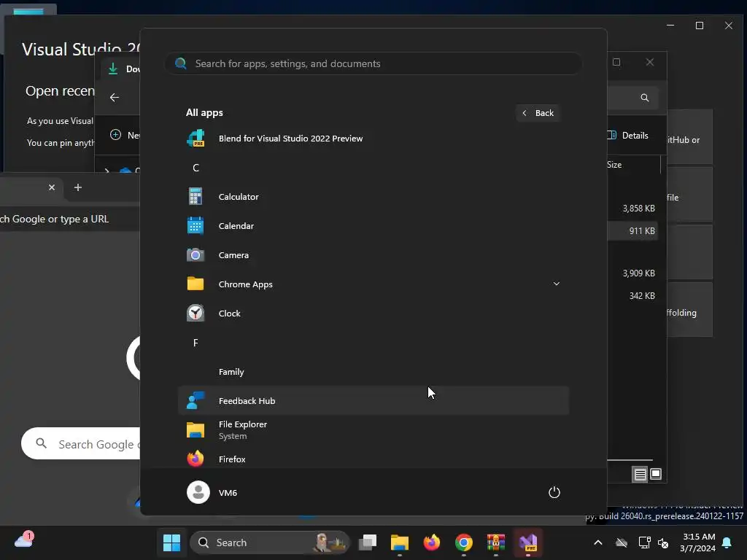This screenshot has width=747, height=560.
Task: Open Task View on the taskbar
Action: click(x=368, y=542)
